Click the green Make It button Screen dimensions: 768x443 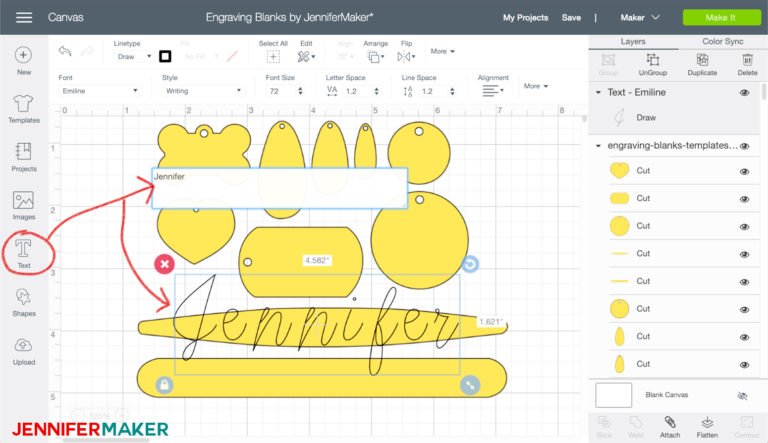pyautogui.click(x=721, y=18)
